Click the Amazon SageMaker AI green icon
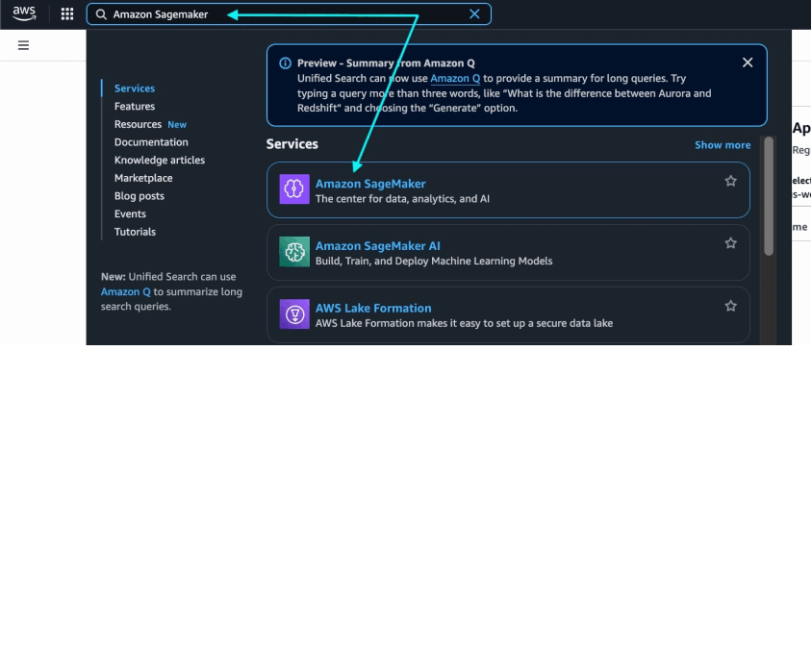This screenshot has width=812, height=652. (294, 252)
